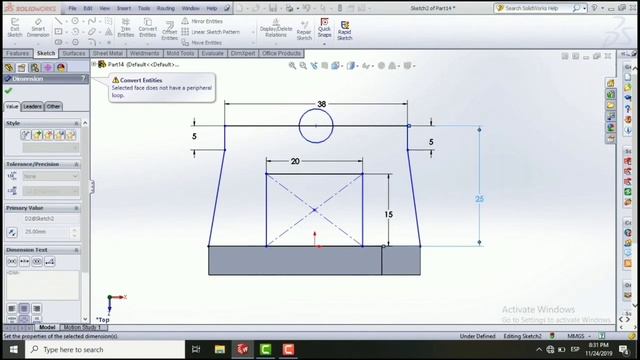Click the dimension text entry box
The image size is (640, 360).
42,284
